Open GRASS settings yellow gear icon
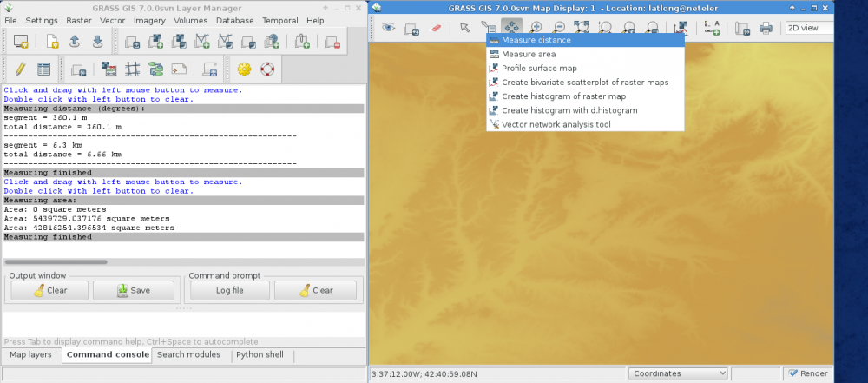 [x=244, y=69]
